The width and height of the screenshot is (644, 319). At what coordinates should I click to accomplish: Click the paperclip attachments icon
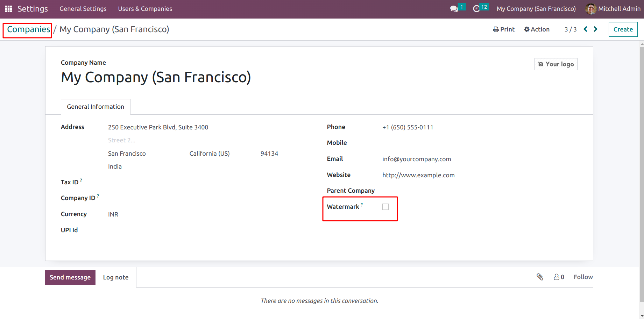(x=540, y=277)
